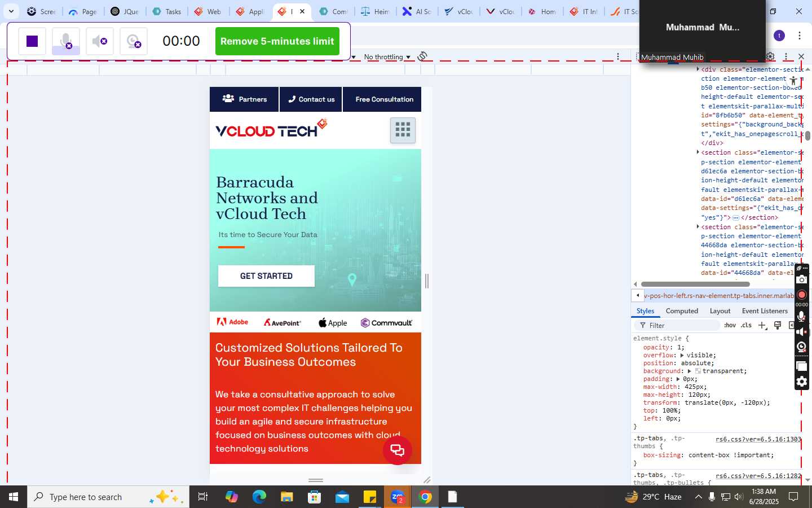
Task: Switch to the Scree browser tab
Action: pos(41,11)
